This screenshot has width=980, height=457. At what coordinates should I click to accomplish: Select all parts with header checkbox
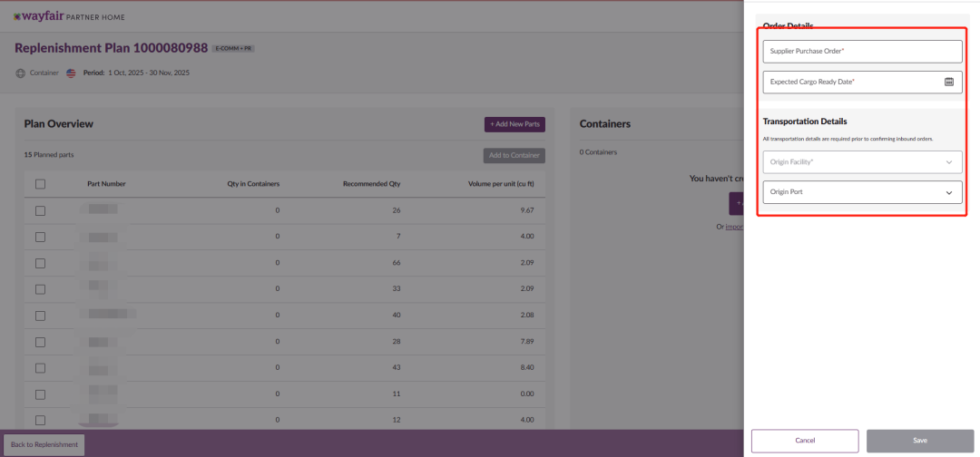pyautogui.click(x=40, y=184)
